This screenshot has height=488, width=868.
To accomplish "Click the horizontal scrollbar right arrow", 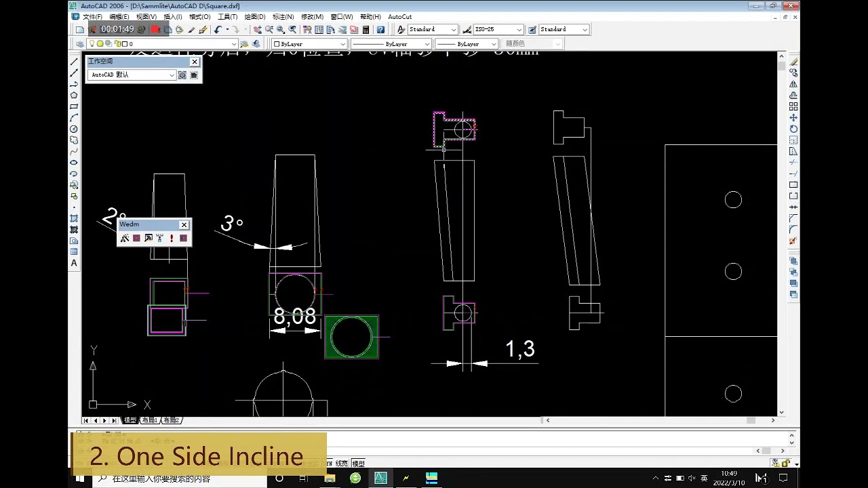I will [x=772, y=420].
